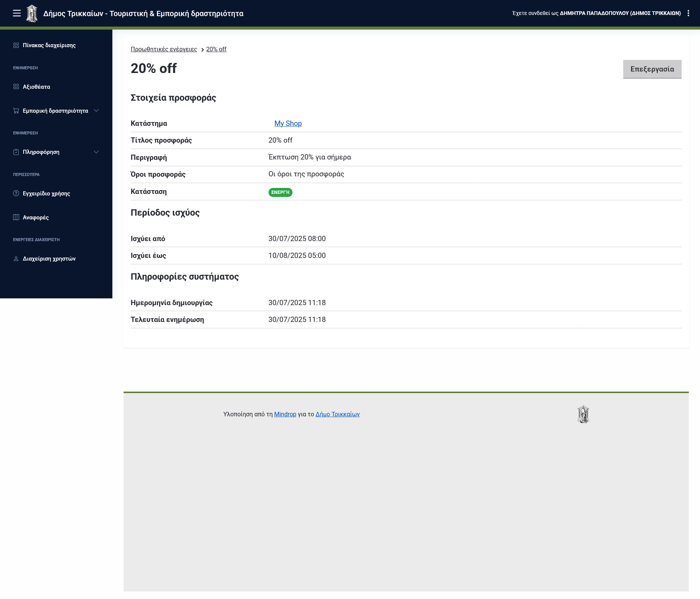Image resolution: width=700 pixels, height=599 pixels.
Task: Click the Αναφορές reports icon
Action: 16,218
